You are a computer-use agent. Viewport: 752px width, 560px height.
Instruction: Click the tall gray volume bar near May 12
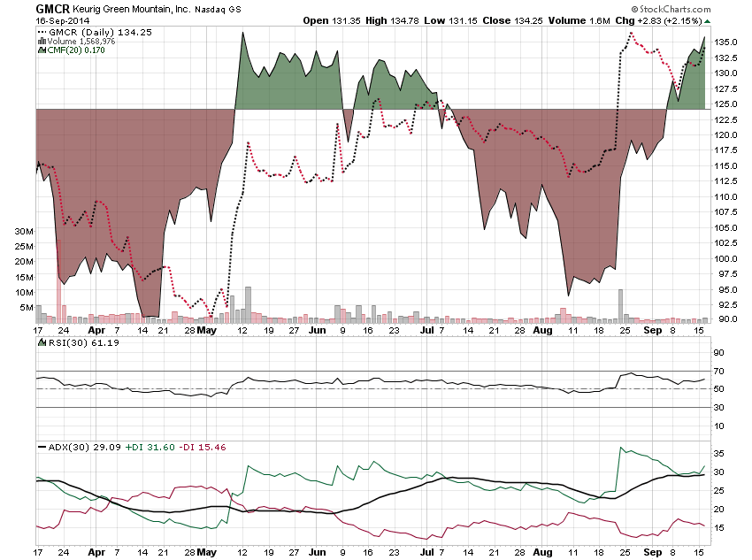[248, 305]
